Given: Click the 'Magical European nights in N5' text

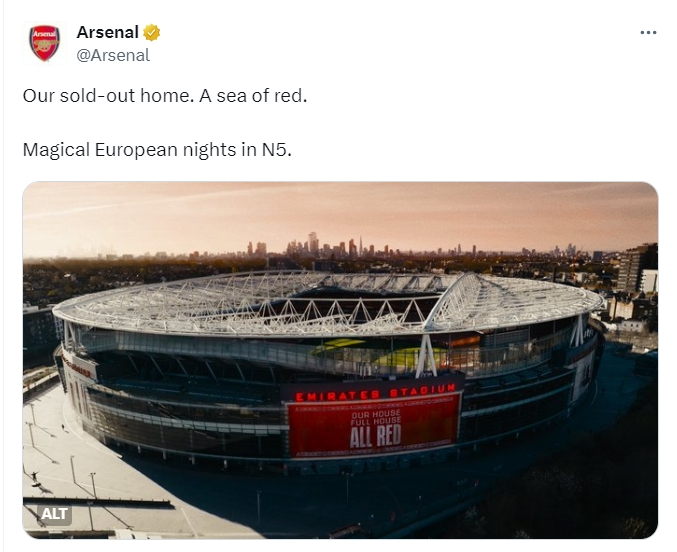Looking at the screenshot, I should point(157,150).
